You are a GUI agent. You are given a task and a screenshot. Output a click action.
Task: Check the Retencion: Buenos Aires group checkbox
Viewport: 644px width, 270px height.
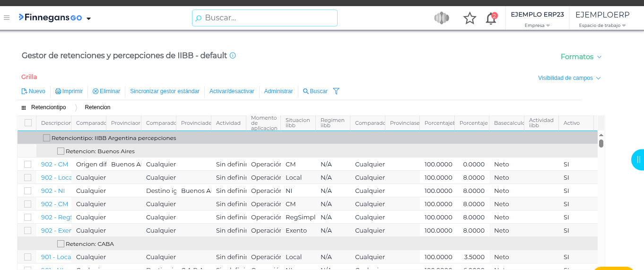click(61, 151)
